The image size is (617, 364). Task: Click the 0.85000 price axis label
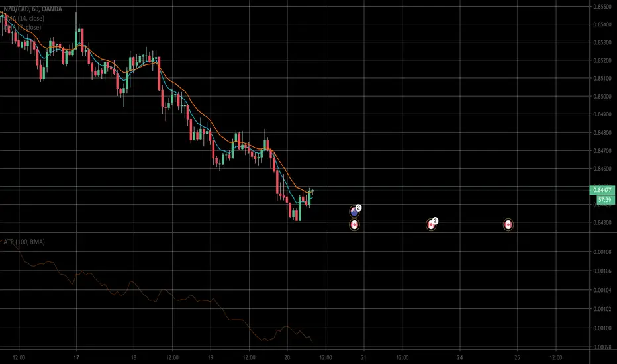tap(602, 97)
